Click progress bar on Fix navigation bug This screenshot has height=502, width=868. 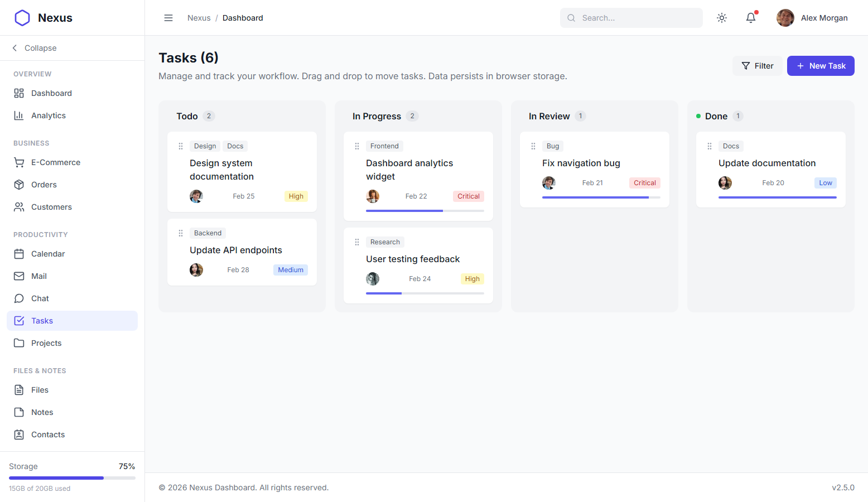pos(601,197)
